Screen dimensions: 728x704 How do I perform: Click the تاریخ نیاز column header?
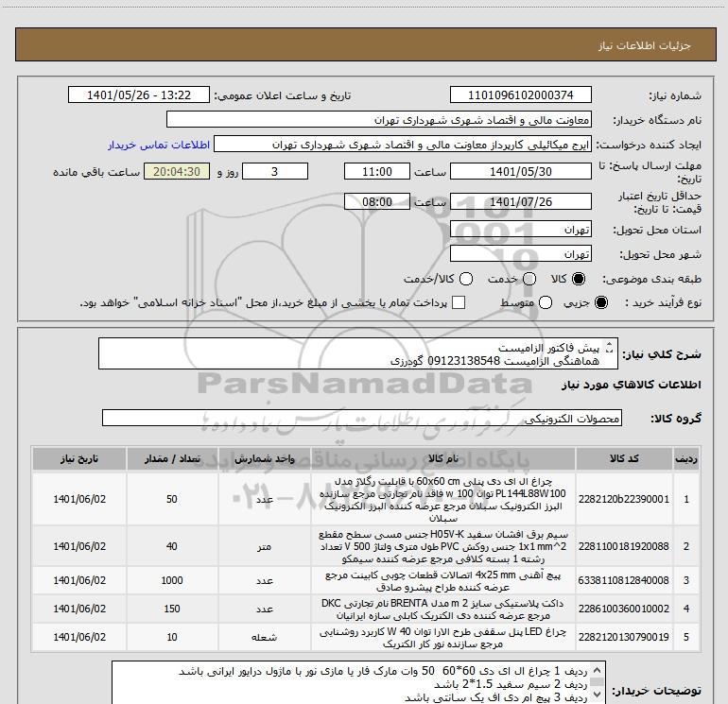78,458
